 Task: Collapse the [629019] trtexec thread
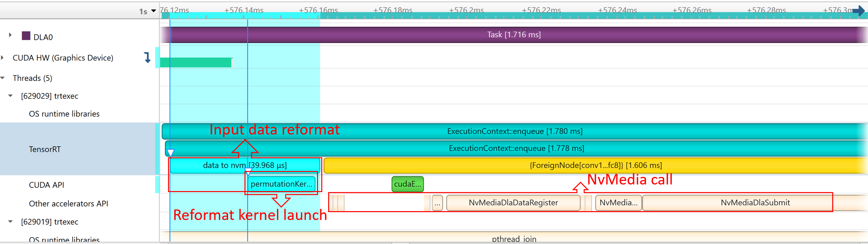11,222
